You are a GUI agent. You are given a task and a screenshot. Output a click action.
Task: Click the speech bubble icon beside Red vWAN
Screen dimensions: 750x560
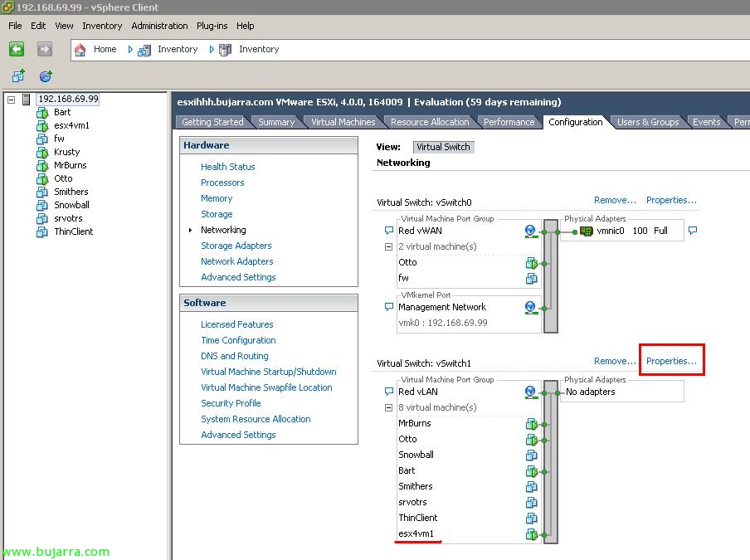coord(389,231)
